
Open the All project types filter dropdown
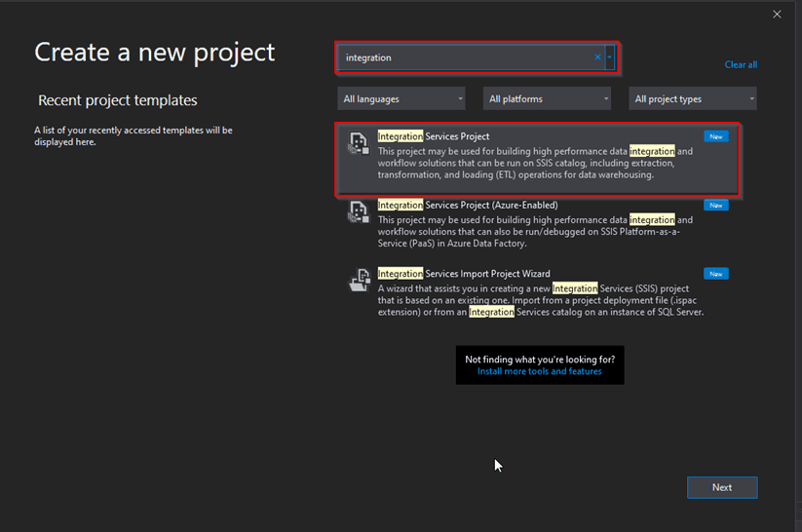point(693,98)
